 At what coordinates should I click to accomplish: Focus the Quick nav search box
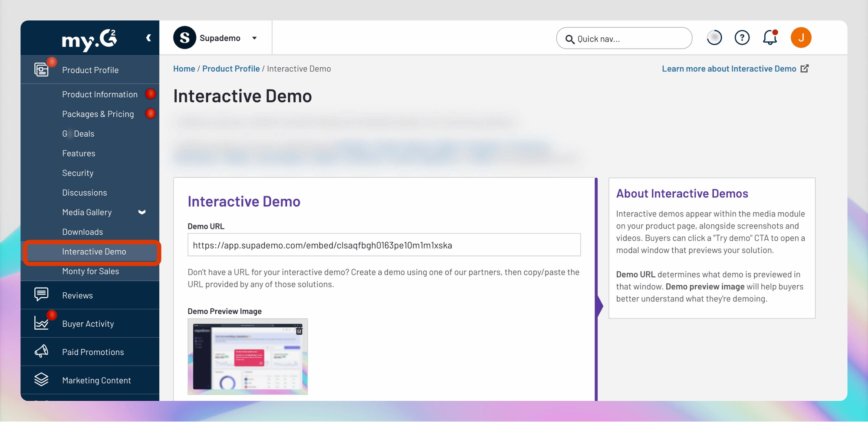pyautogui.click(x=624, y=38)
